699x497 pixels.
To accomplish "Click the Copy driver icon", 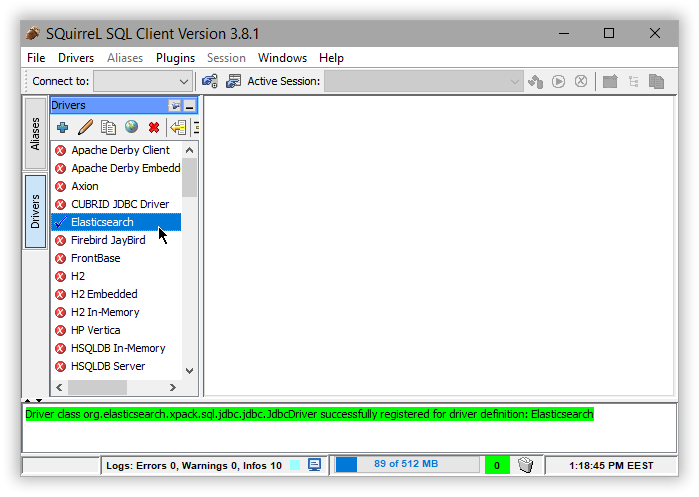I will (x=108, y=127).
